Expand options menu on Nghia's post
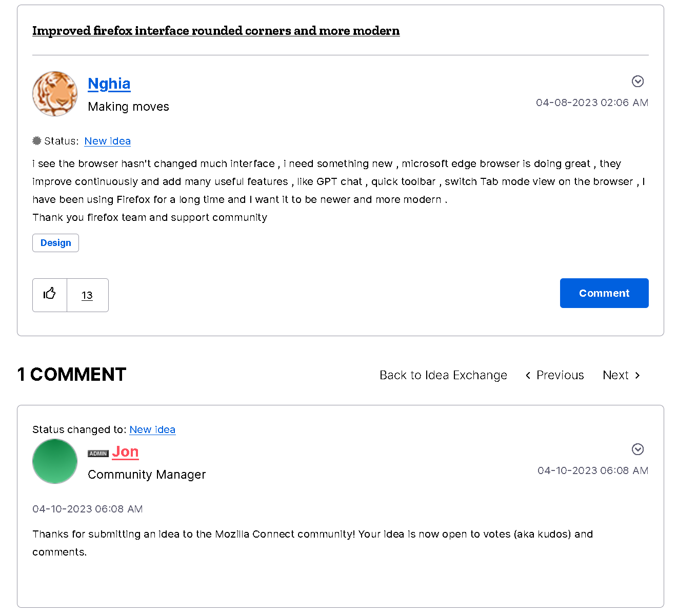 click(638, 81)
